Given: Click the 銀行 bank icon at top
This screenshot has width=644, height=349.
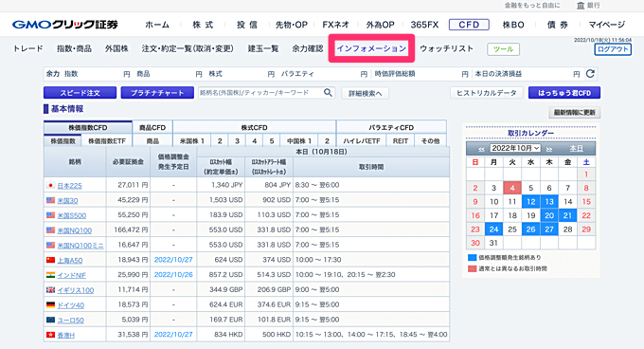Looking at the screenshot, I should click(x=581, y=6).
